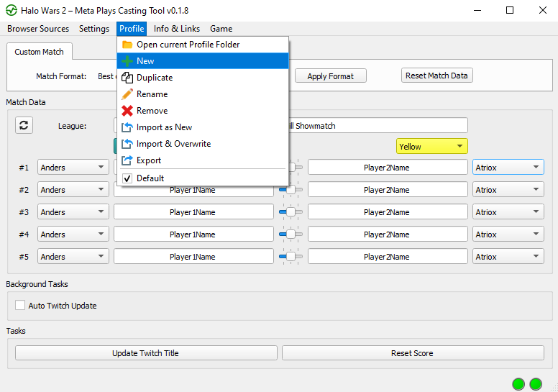Adjust the score slider in row #5

coord(291,257)
